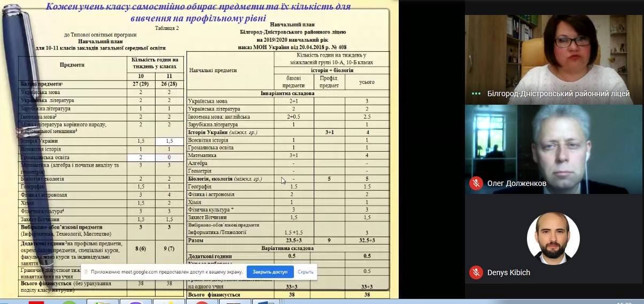Click the name label Олег Долженков
This screenshot has width=644, height=304.
point(517,183)
